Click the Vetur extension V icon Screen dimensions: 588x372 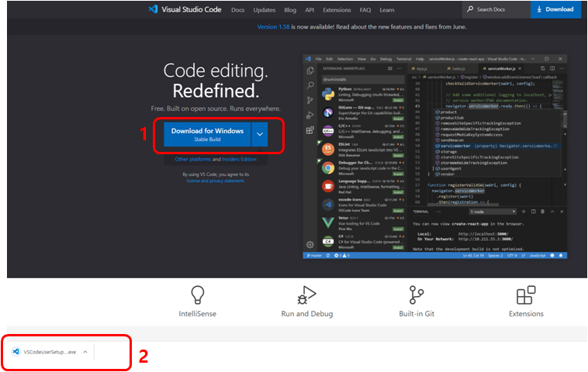(x=328, y=223)
